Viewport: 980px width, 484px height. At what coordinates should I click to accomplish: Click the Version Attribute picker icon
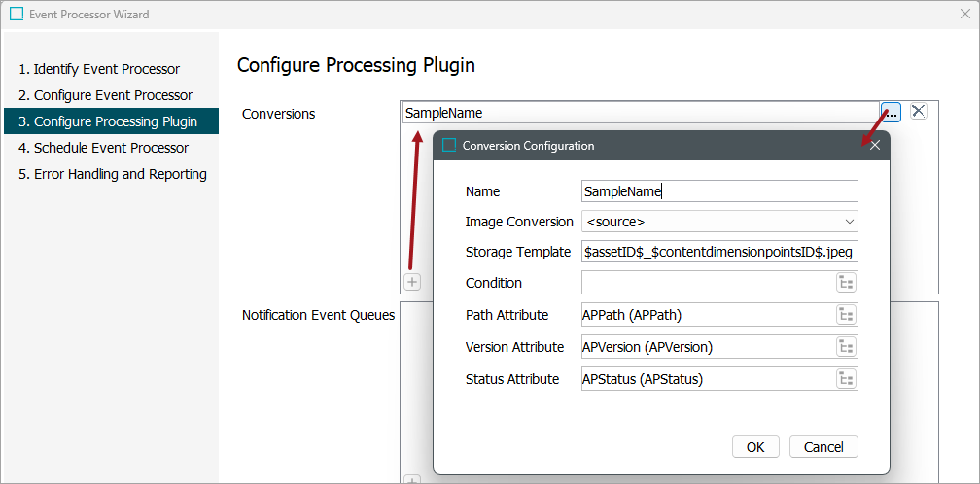(846, 347)
